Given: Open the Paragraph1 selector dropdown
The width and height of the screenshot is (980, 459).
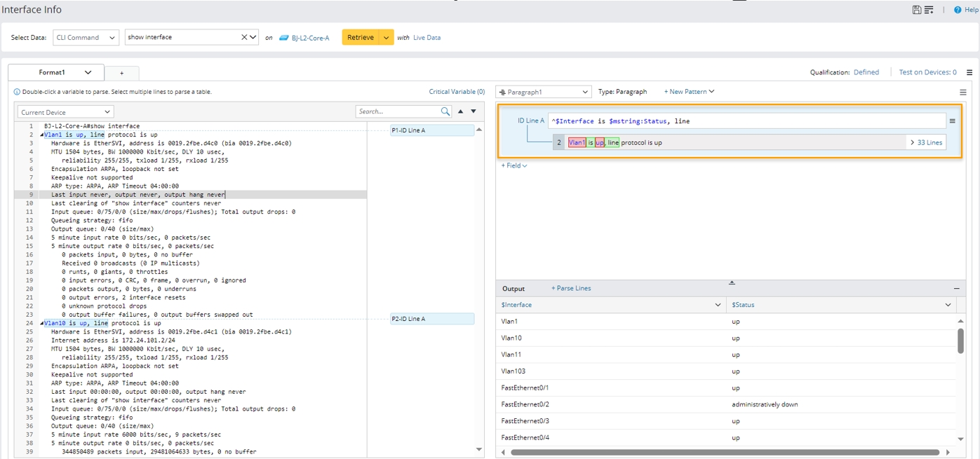Looking at the screenshot, I should click(544, 92).
